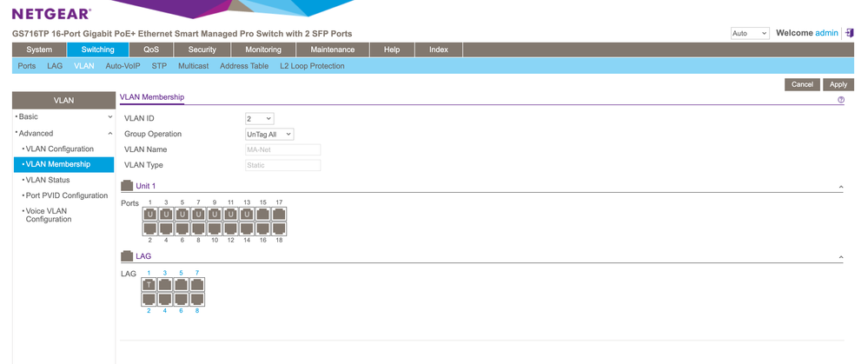This screenshot has height=364, width=868.
Task: Toggle the LAG 6 port icon
Action: (181, 299)
